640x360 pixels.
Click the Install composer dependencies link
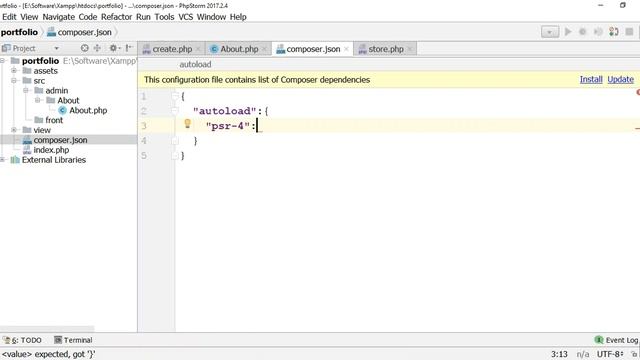coord(591,80)
